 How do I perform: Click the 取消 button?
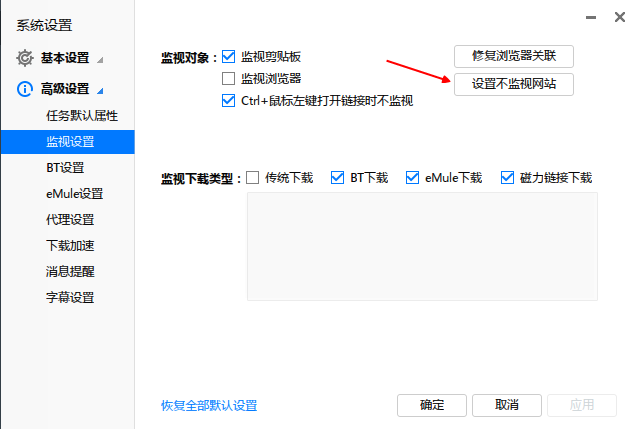click(507, 405)
